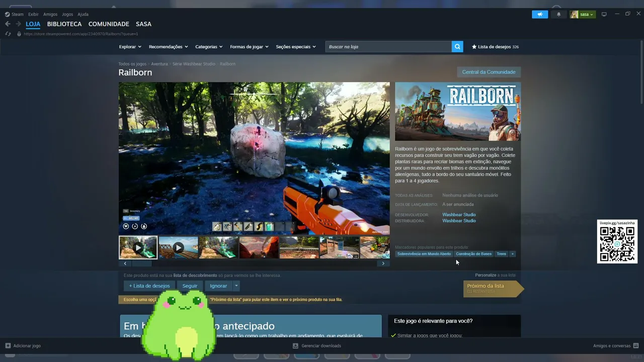644x362 pixels.
Task: Switch to Big Picture display mode
Action: [x=604, y=15]
